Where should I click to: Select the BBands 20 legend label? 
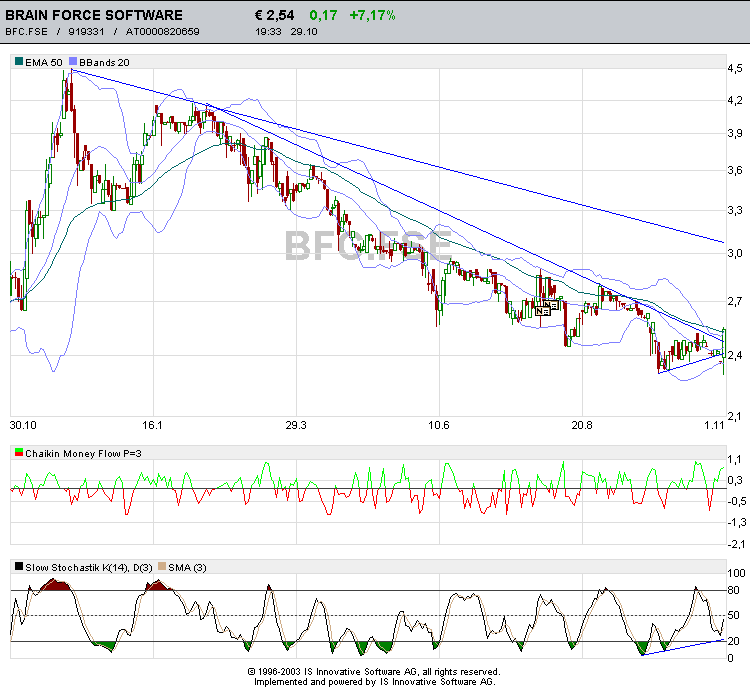pyautogui.click(x=104, y=62)
